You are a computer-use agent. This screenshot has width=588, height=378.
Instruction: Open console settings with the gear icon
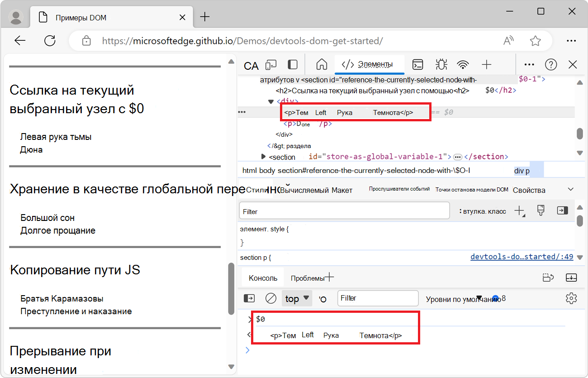571,298
